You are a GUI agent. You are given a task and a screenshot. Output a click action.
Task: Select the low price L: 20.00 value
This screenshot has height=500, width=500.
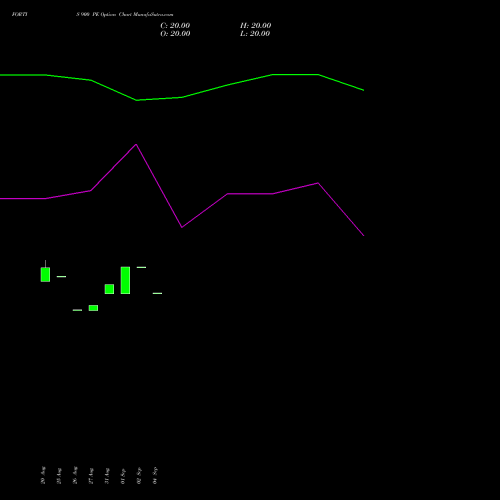255,34
